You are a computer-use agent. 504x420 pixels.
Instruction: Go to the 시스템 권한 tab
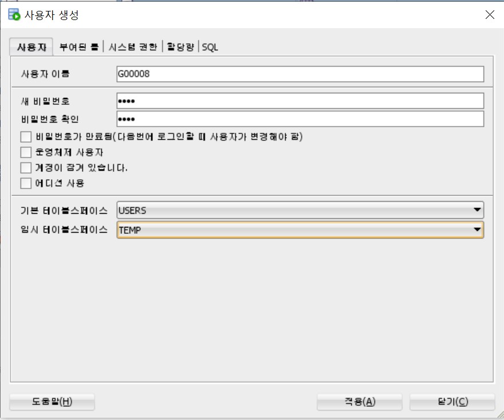pos(132,47)
